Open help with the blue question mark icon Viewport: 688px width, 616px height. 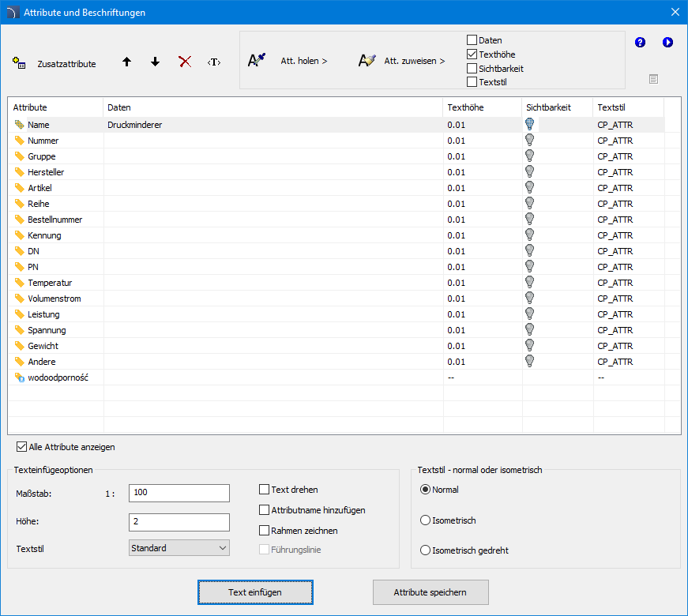641,43
